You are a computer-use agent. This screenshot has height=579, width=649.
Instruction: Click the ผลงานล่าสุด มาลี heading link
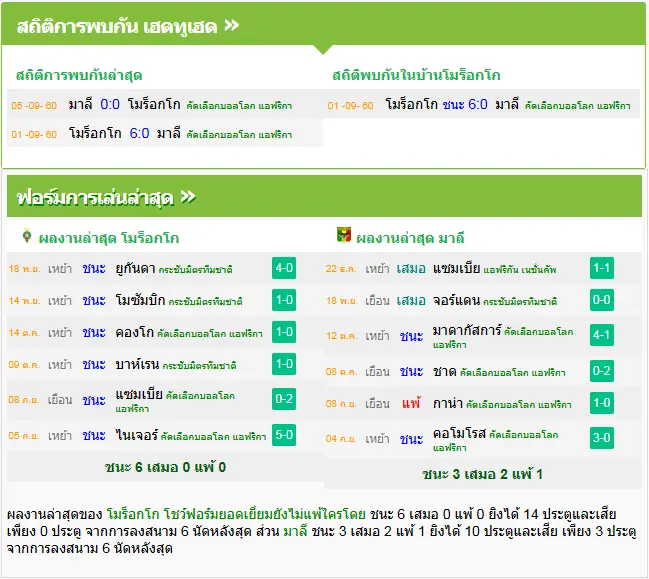[x=410, y=238]
